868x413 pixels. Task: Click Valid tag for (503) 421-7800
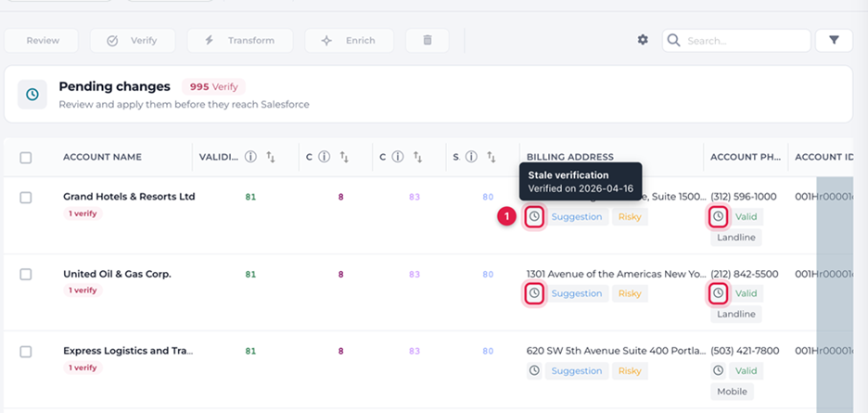click(x=747, y=371)
